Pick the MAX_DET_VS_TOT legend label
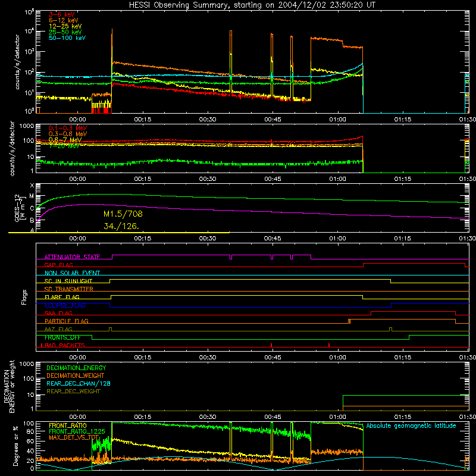 click(x=74, y=437)
